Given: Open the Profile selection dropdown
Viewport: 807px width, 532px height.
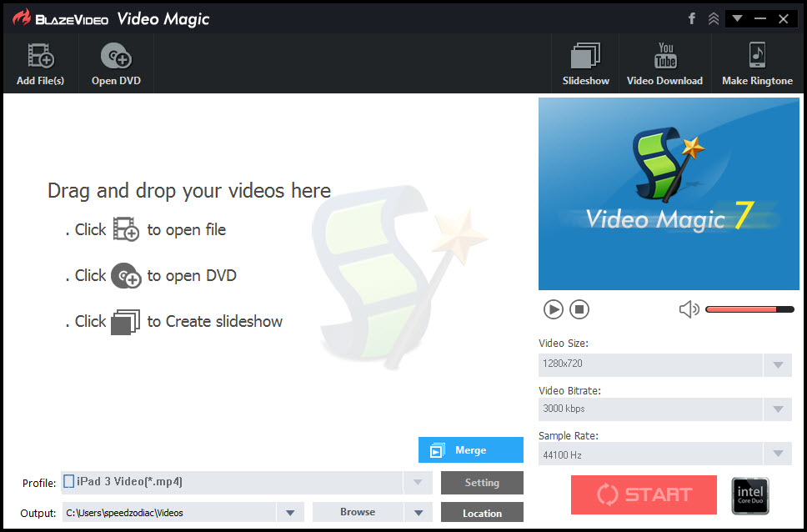Looking at the screenshot, I should pyautogui.click(x=418, y=482).
